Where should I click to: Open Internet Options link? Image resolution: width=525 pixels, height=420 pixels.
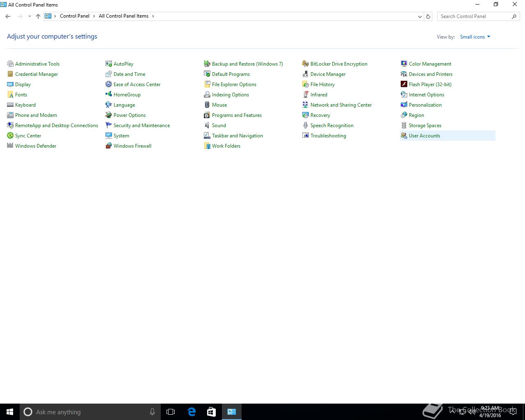pyautogui.click(x=426, y=95)
